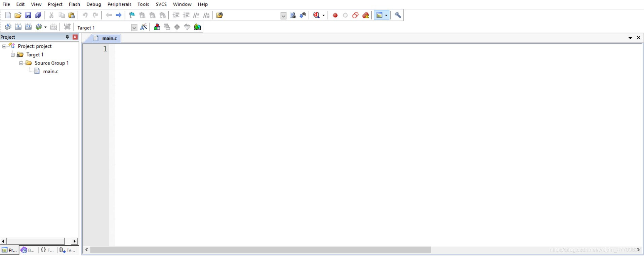
Task: Clear all bookmarks icon
Action: pyautogui.click(x=163, y=15)
